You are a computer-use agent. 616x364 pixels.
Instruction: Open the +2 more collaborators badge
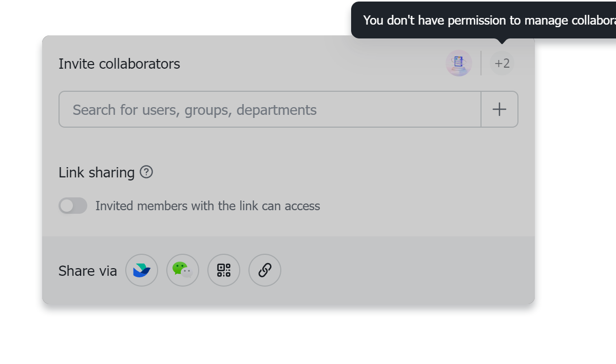[x=502, y=64]
